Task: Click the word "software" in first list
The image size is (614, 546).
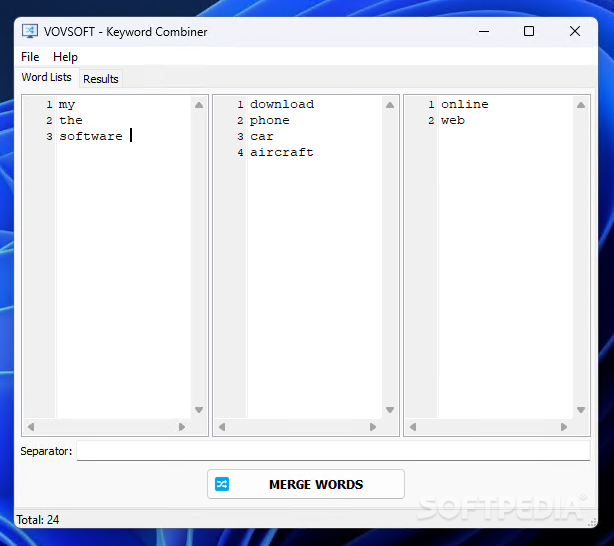Action: 91,136
